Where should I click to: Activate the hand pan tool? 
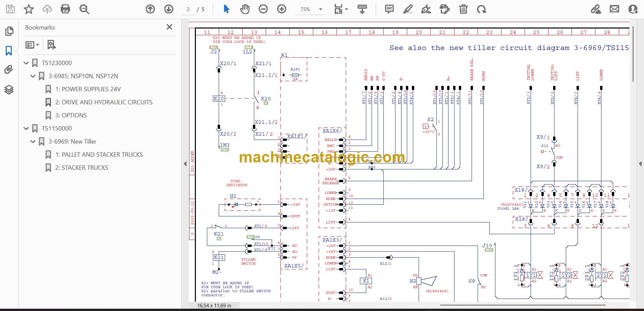(x=245, y=9)
